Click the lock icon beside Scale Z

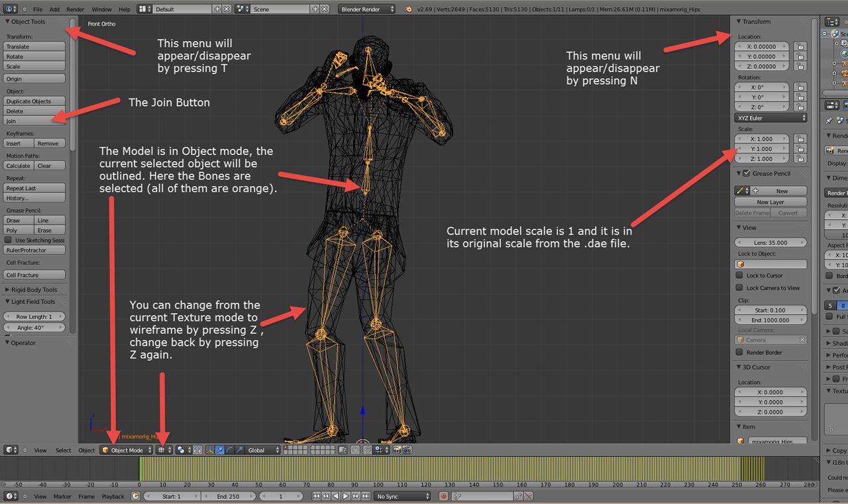(800, 159)
